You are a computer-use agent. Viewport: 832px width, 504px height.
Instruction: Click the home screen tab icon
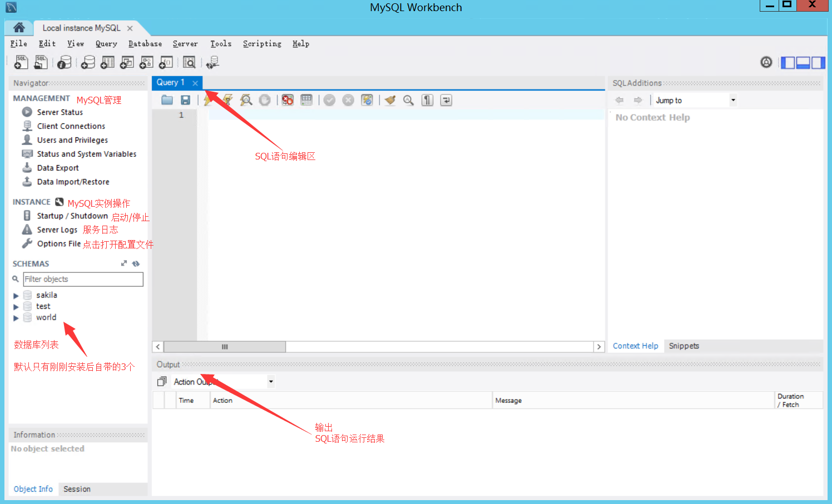(19, 28)
